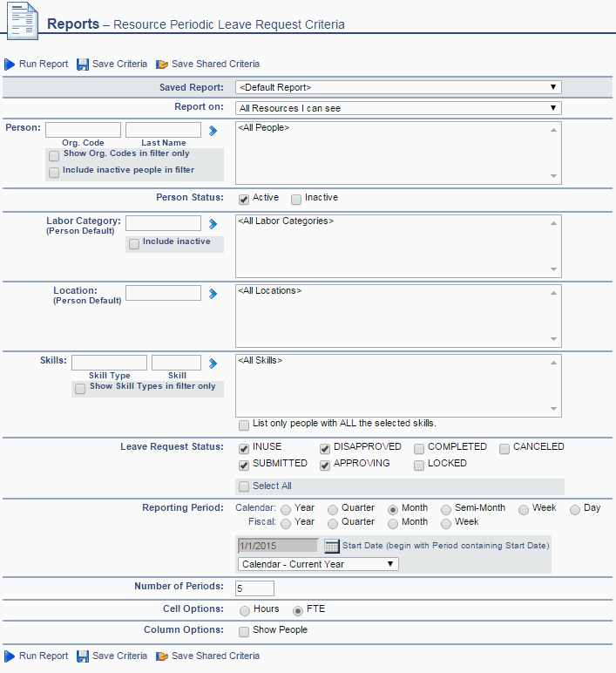Click the top Save Shared Criteria hand icon
The width and height of the screenshot is (616, 673).
(x=162, y=65)
